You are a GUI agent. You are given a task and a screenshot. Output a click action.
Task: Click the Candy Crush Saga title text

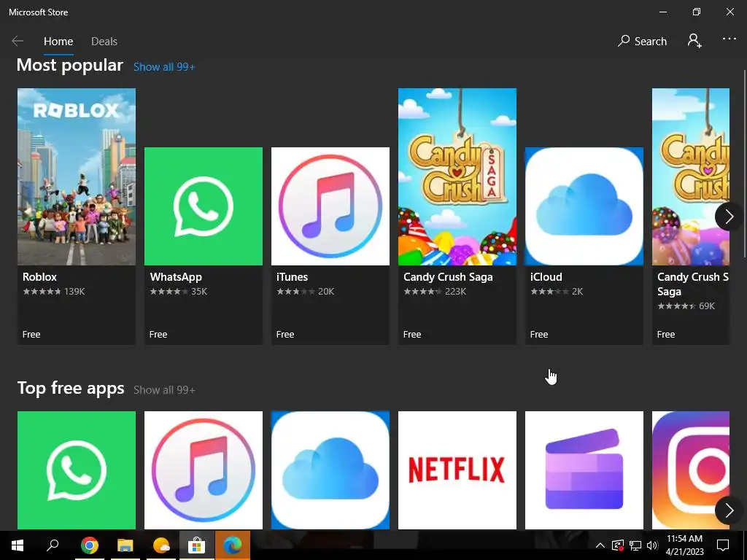(x=448, y=277)
